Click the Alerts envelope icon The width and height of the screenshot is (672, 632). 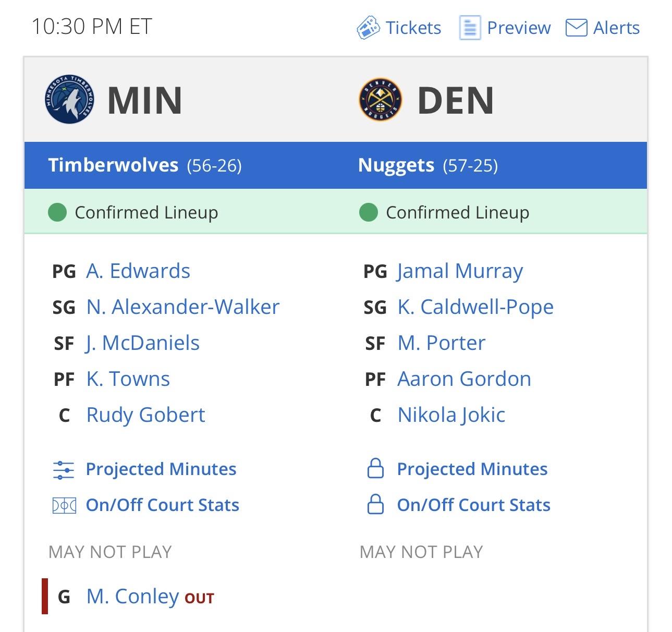tap(576, 28)
